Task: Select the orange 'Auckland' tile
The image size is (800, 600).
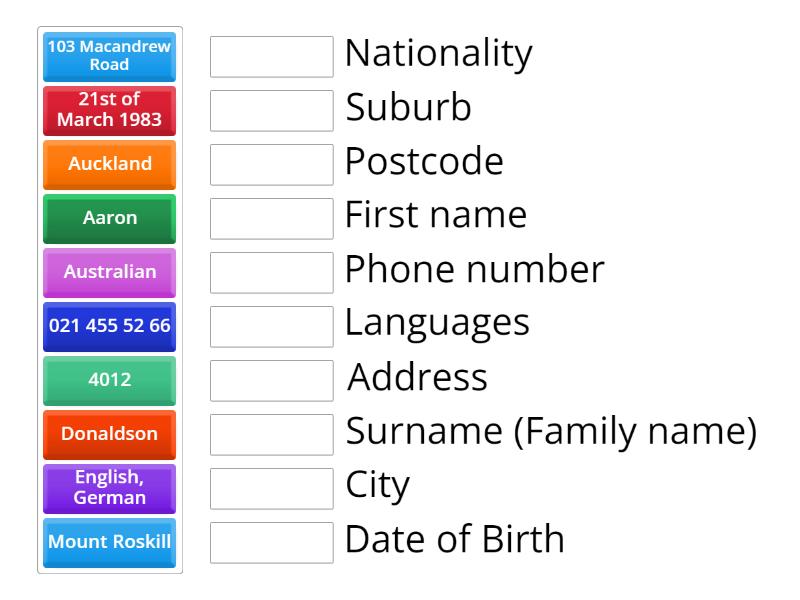Action: click(x=109, y=164)
